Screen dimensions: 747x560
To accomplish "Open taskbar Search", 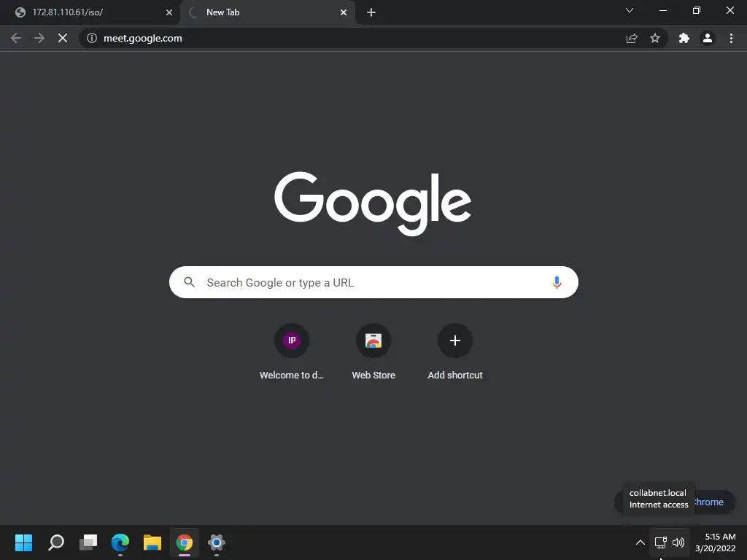I will [x=56, y=542].
